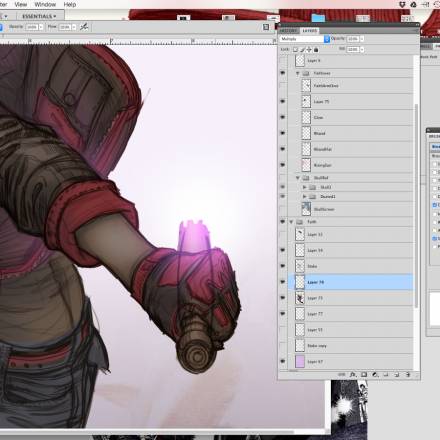Open brush Opacity arrow in options bar
Viewport: 440px width, 440px height.
[x=41, y=27]
